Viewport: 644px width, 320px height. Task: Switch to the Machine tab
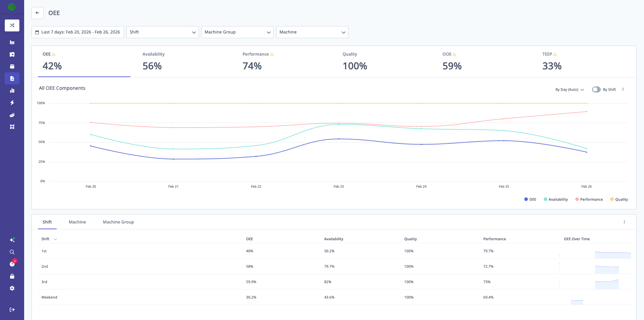coord(77,222)
